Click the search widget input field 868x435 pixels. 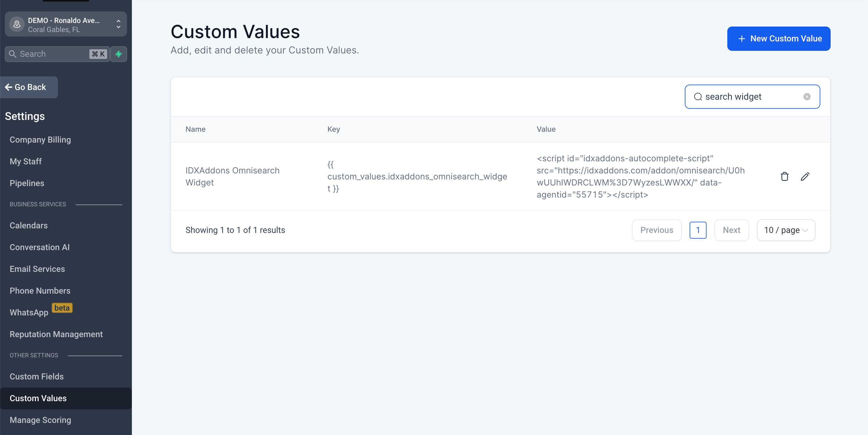click(x=752, y=97)
